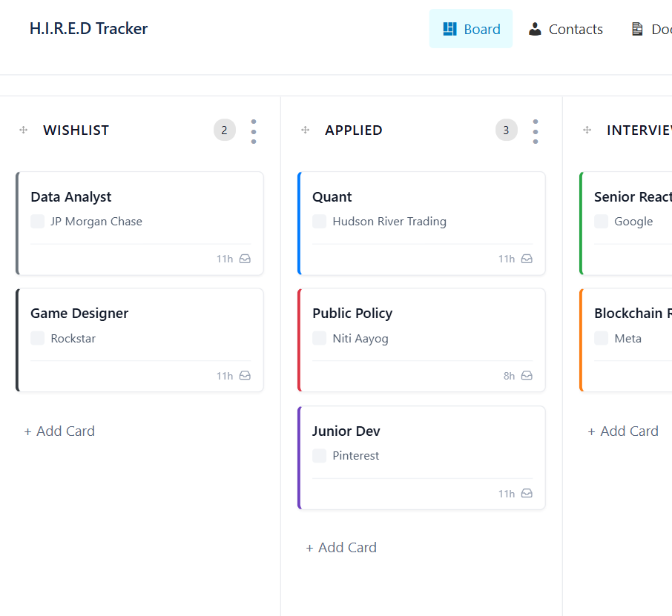The image size is (672, 616).
Task: Click the JP Morgan Chase company logo box
Action: tap(38, 222)
